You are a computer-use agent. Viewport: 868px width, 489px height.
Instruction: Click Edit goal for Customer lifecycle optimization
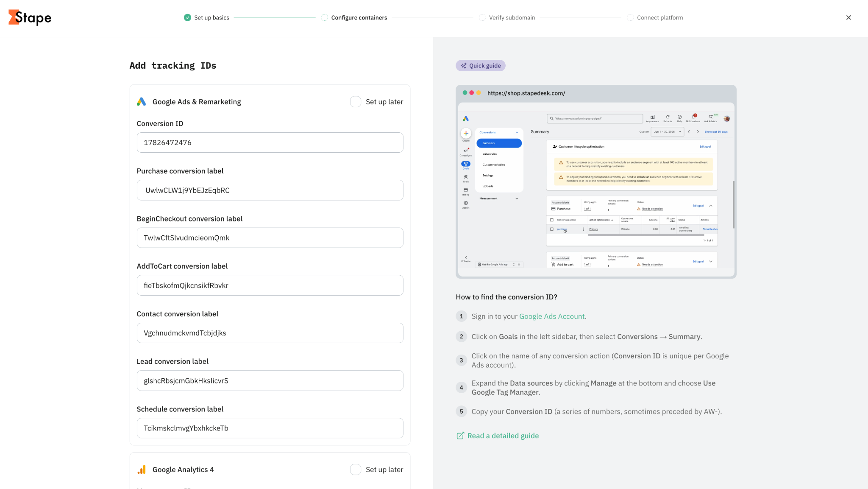pyautogui.click(x=705, y=147)
